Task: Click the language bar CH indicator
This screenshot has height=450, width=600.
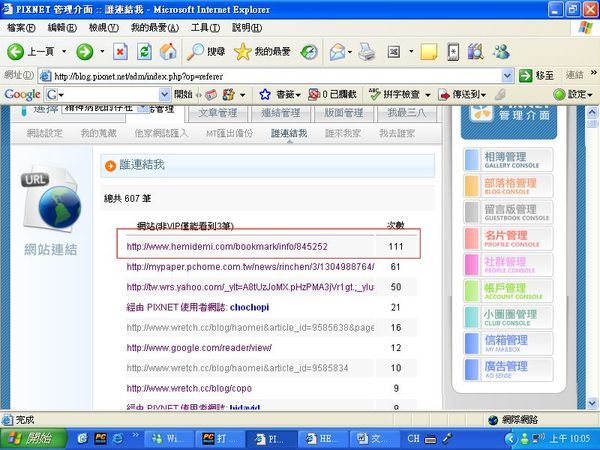Action: [413, 439]
